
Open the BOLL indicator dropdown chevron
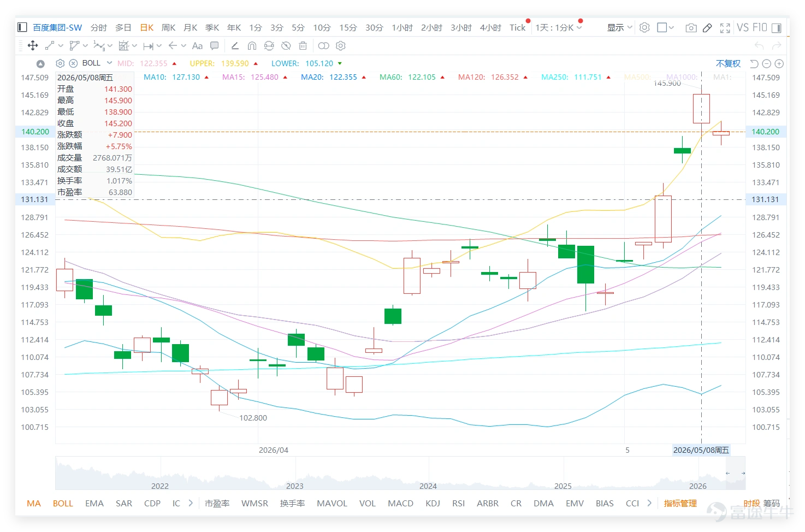pos(109,63)
